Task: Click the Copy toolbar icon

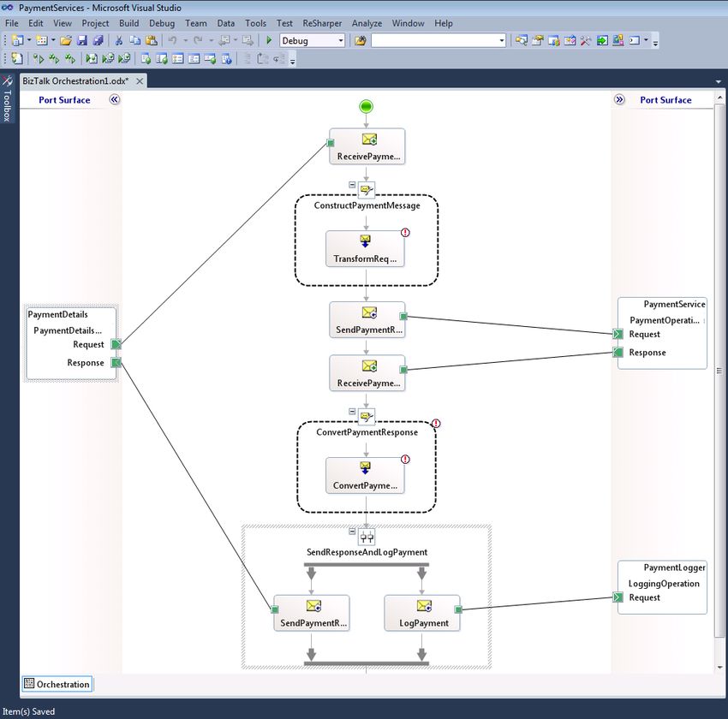Action: 135,40
